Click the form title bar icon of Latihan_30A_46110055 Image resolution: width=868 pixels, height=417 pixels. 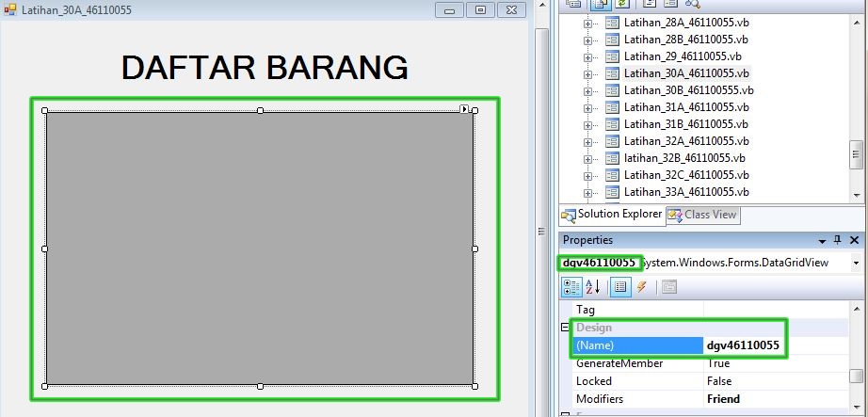10,10
